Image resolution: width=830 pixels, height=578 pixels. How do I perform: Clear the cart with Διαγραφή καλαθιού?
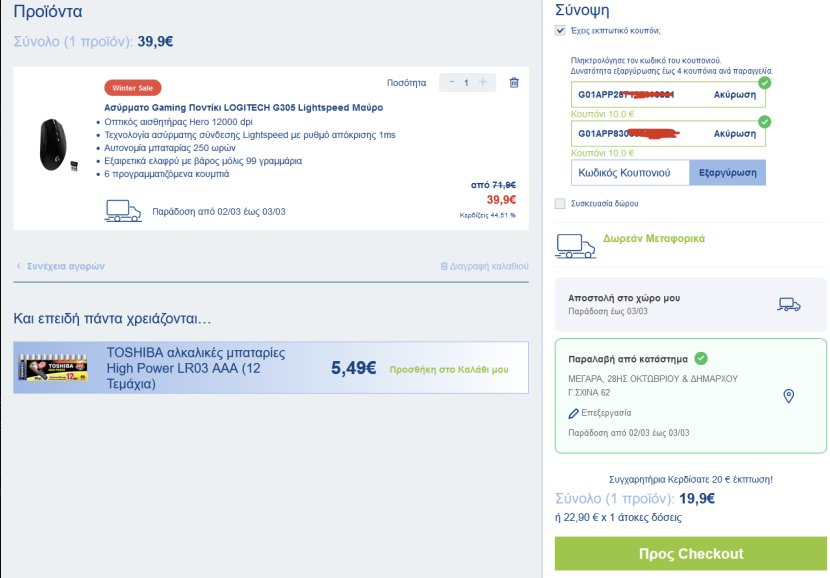pos(484,266)
